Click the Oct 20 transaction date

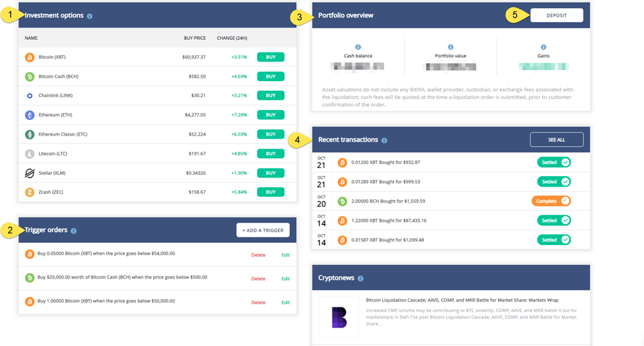point(321,201)
